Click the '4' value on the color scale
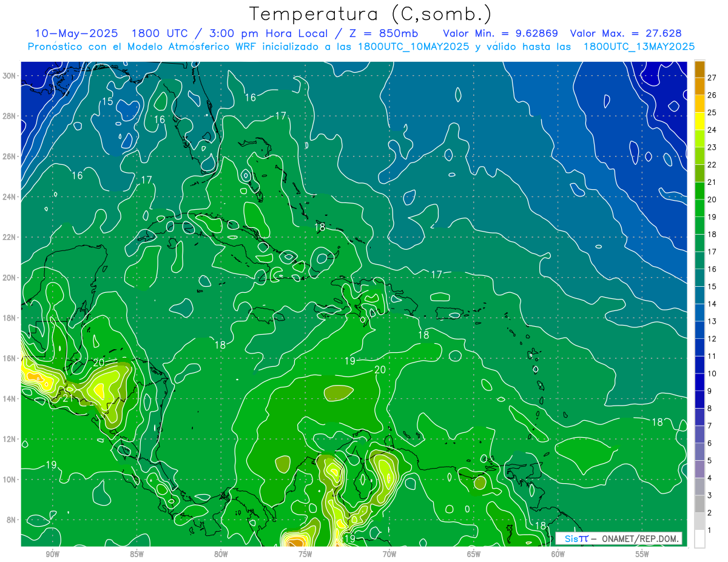The height and width of the screenshot is (562, 728). 710,478
